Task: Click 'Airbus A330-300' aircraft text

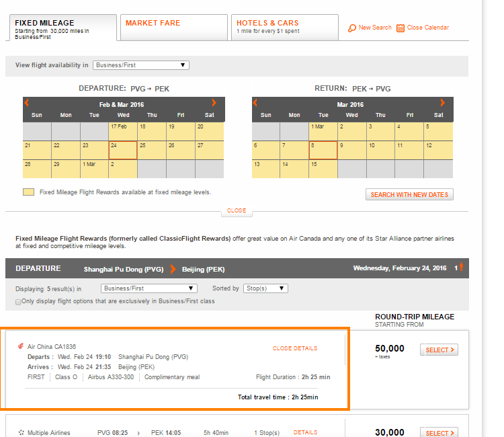Action: tap(111, 377)
